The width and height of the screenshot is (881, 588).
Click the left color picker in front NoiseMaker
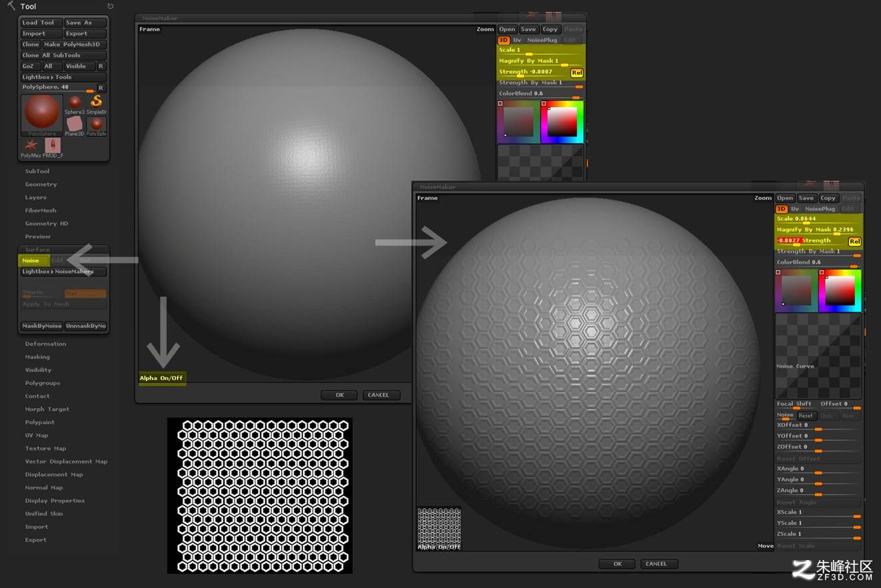point(796,290)
